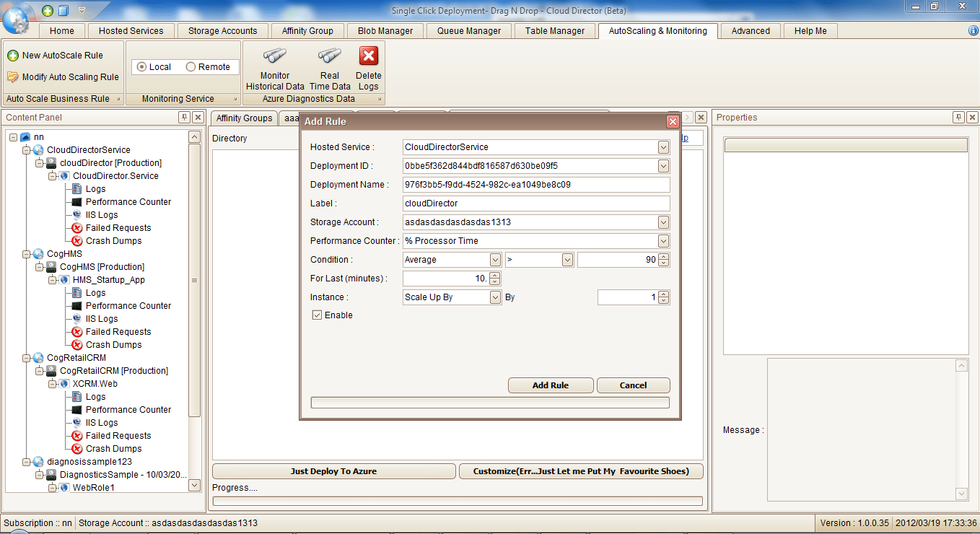Click the Monitor Historical Data icon

(274, 56)
